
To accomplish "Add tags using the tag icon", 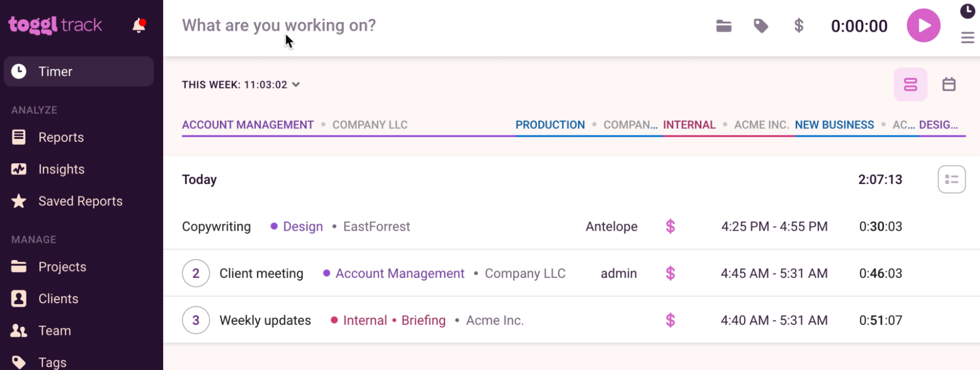I will (760, 26).
